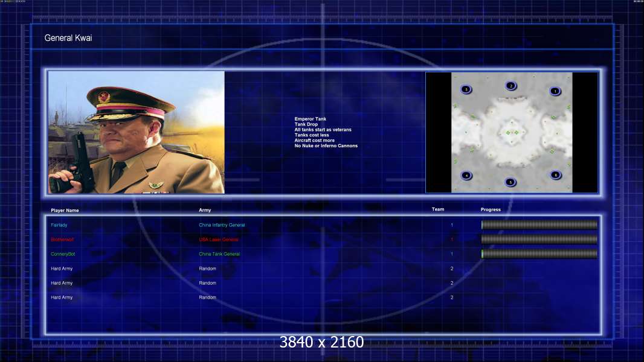Click the team number in ConneryBot's row
The height and width of the screenshot is (362, 644).
point(452,254)
